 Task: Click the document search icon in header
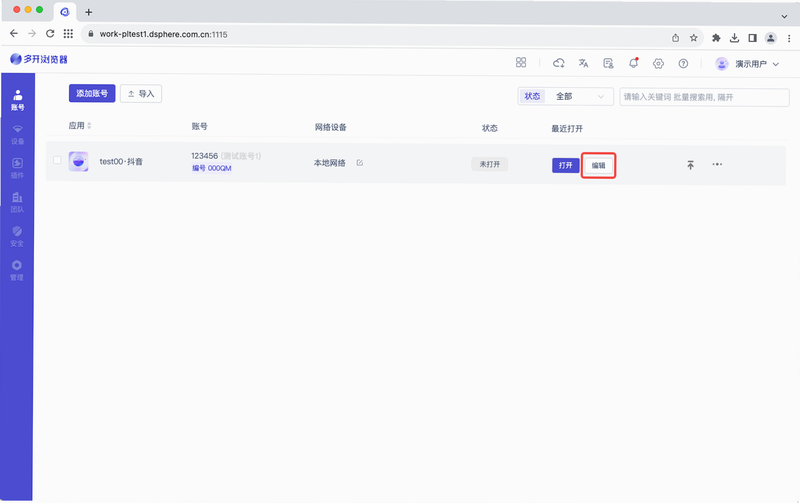click(x=608, y=63)
